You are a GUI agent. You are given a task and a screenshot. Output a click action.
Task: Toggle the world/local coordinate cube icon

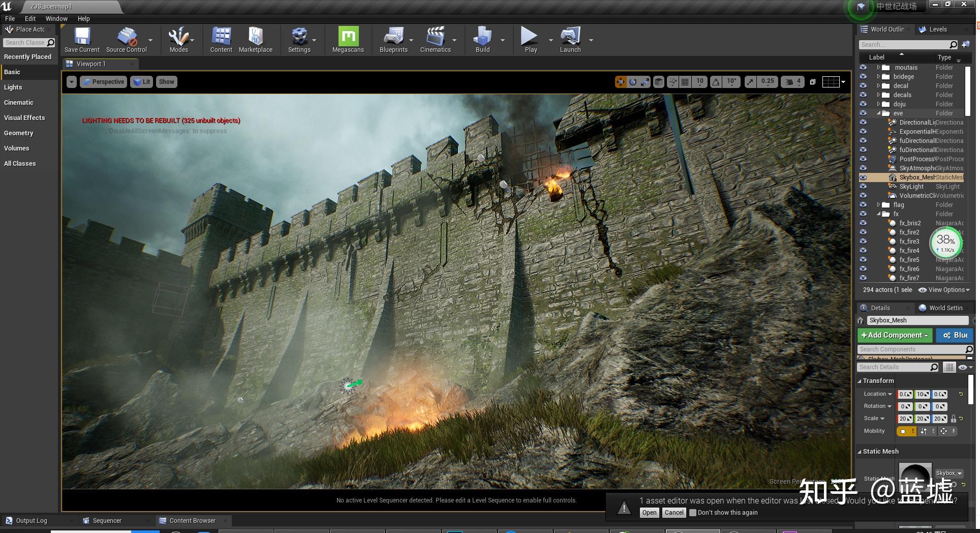tap(659, 82)
